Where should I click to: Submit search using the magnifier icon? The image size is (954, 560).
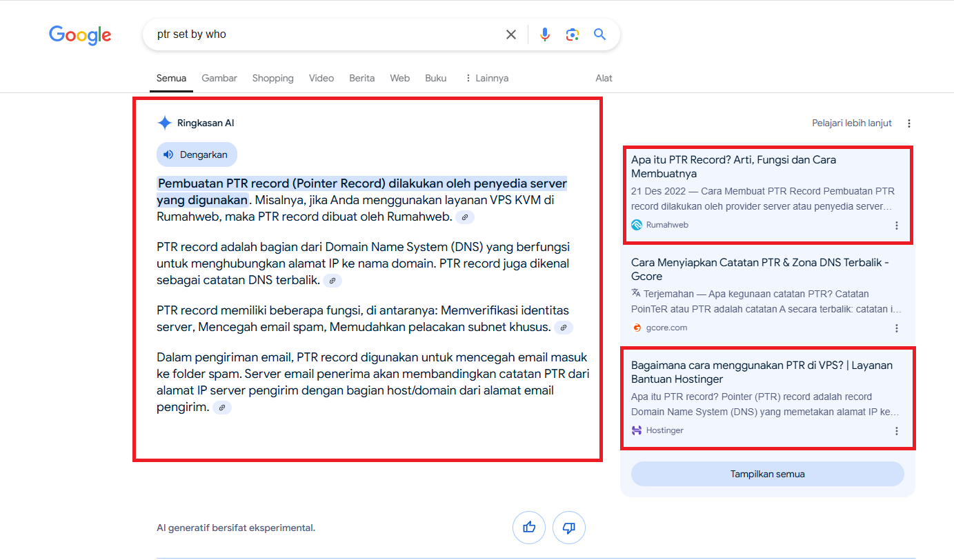(599, 34)
